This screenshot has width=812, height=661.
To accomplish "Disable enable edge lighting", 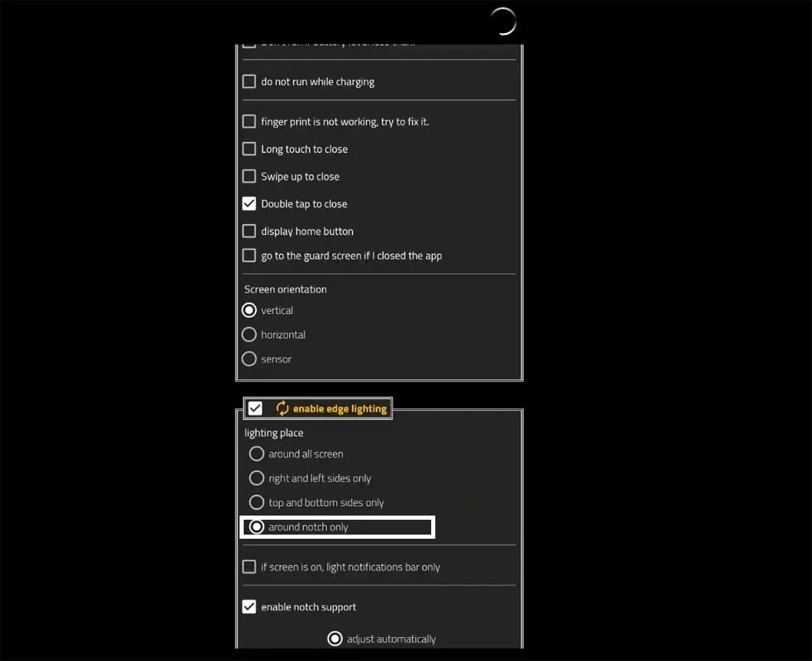I will pos(254,407).
